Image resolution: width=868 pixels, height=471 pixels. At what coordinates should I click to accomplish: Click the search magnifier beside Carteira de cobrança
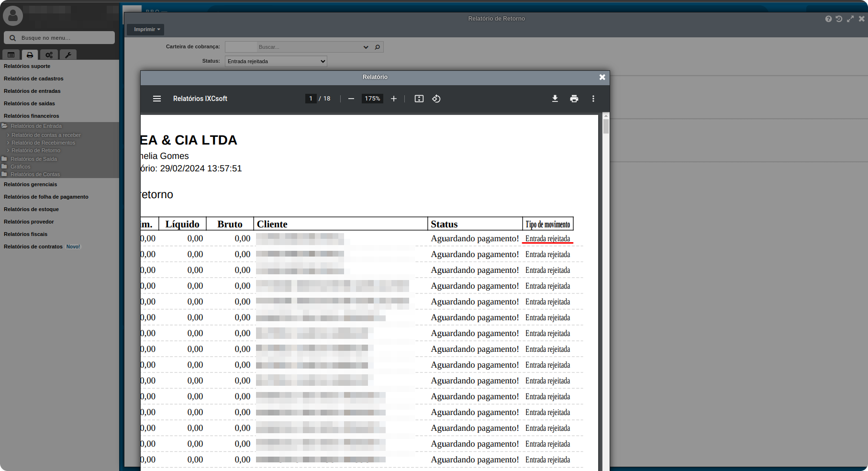click(378, 47)
